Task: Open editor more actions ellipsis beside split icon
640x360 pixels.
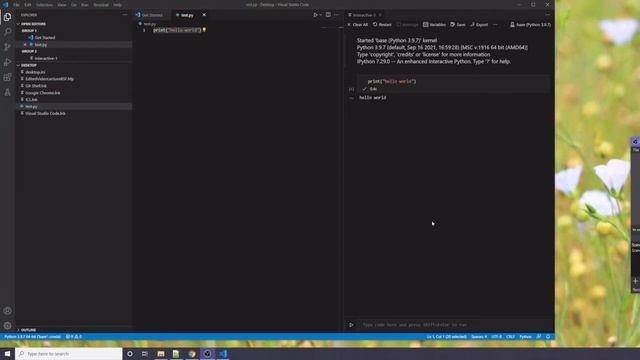Action: (x=336, y=15)
